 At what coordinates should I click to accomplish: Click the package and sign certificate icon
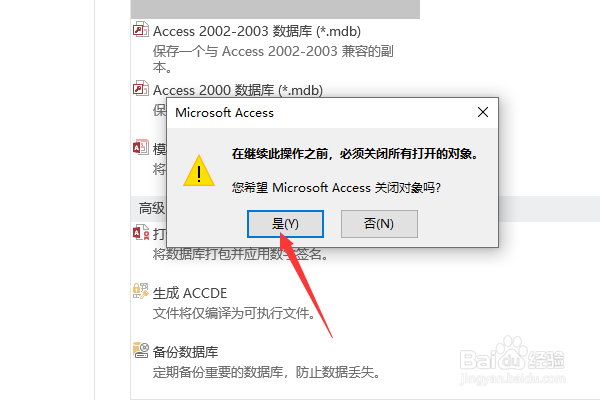click(140, 233)
